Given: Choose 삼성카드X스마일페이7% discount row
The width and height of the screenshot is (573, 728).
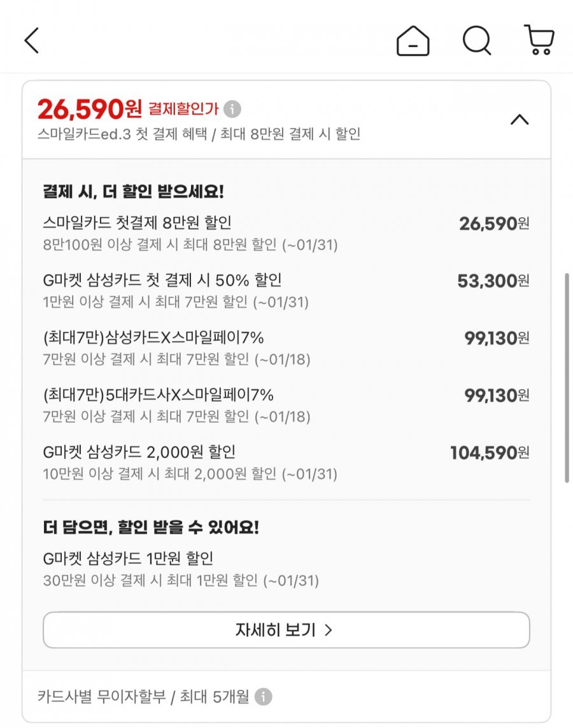Looking at the screenshot, I should (x=153, y=338).
